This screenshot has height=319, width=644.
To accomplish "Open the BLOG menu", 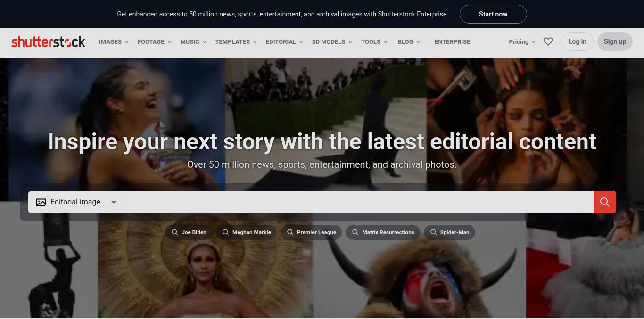I will [x=409, y=41].
